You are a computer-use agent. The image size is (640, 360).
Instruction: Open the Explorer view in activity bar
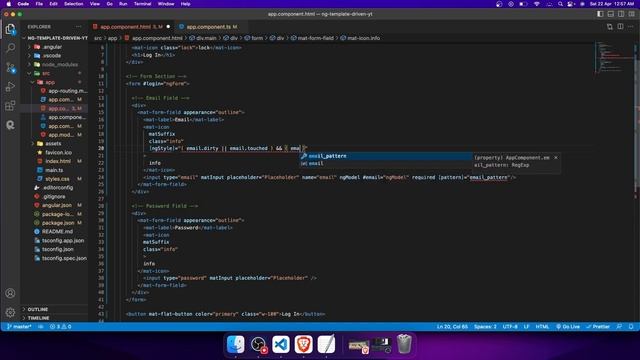coord(10,29)
